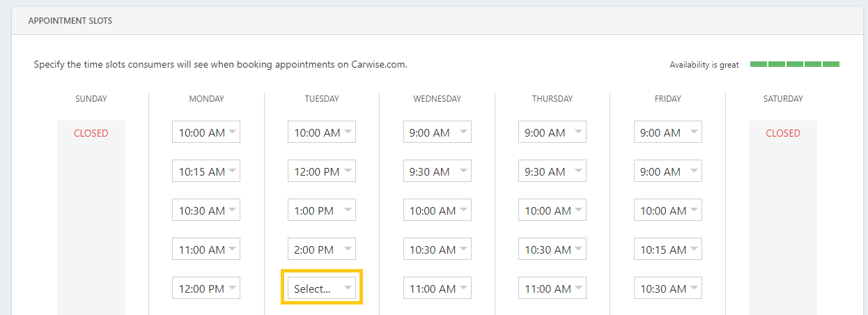Open Monday 11:00 AM slot dropdown
The image size is (868, 315).
(206, 249)
